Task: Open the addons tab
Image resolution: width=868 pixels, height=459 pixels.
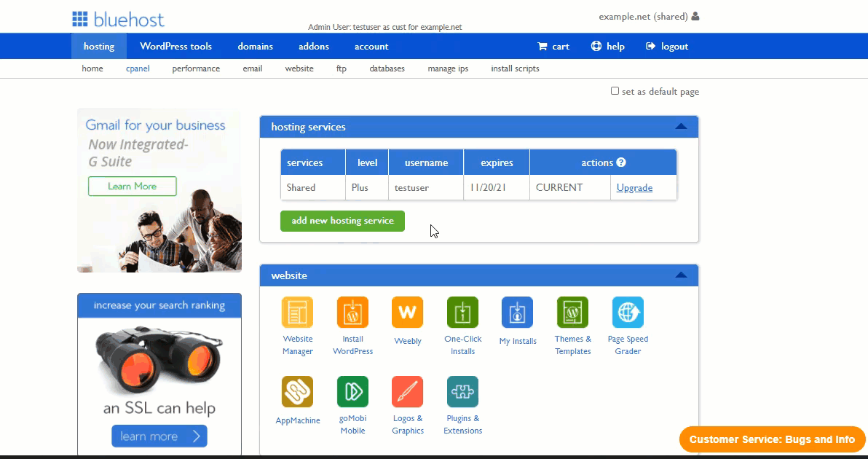Action: click(314, 47)
